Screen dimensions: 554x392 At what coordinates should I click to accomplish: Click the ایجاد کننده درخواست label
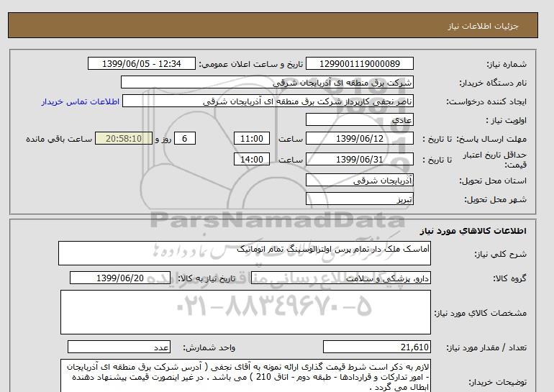(x=486, y=101)
